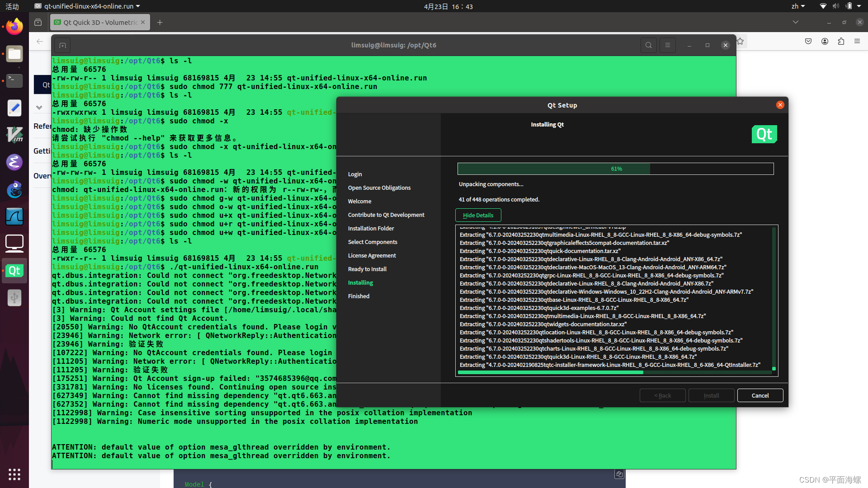868x488 pixels.
Task: Close the Qt Quick 3D tab
Action: click(x=143, y=22)
